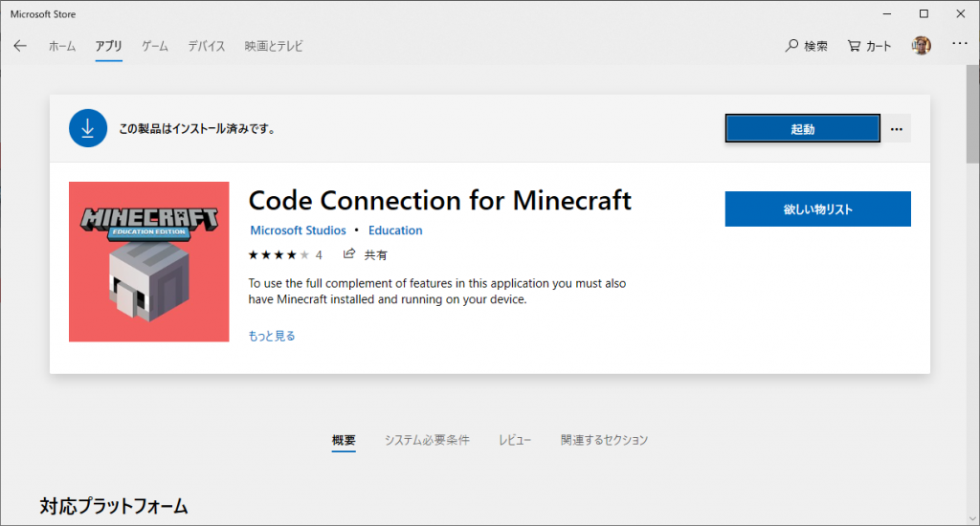Click the blue download status icon
The height and width of the screenshot is (526, 980).
tap(88, 129)
